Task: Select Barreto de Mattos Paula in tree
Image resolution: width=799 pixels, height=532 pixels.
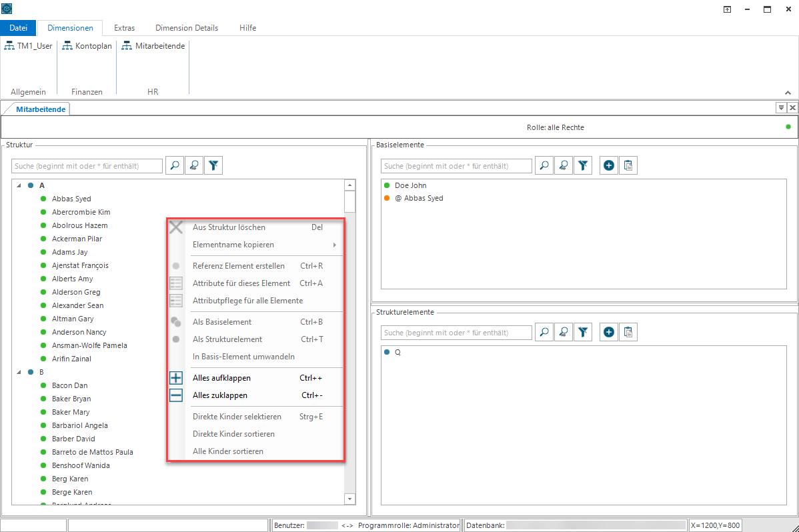Action: [92, 452]
